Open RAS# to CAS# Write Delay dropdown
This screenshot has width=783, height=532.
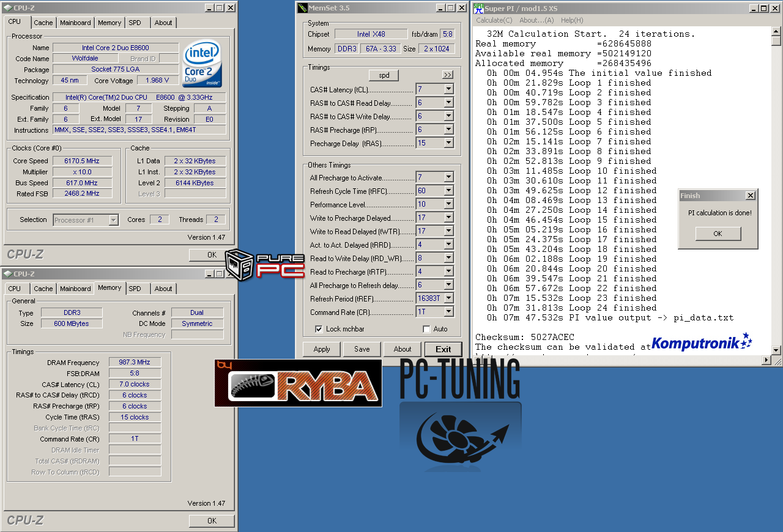[x=449, y=116]
